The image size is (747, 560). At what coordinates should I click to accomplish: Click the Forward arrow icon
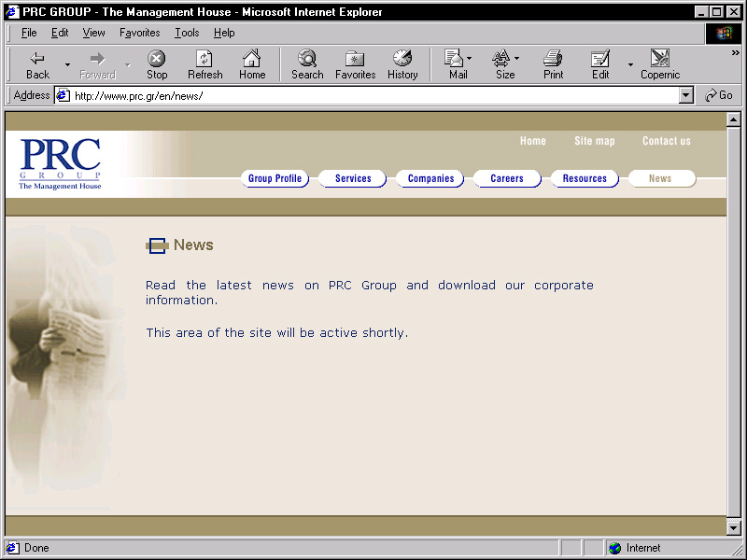97,59
